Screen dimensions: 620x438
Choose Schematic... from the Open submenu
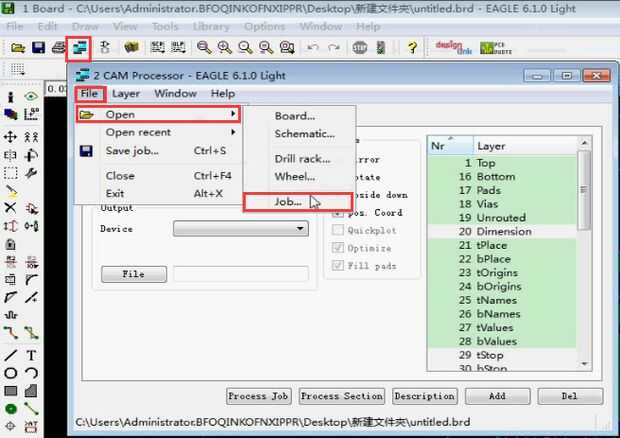tap(304, 134)
